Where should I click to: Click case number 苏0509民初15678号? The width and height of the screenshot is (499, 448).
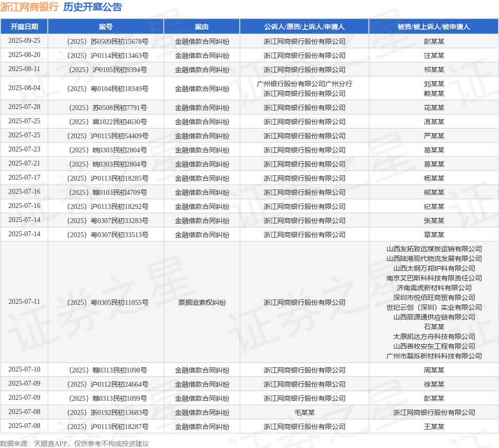pyautogui.click(x=108, y=41)
